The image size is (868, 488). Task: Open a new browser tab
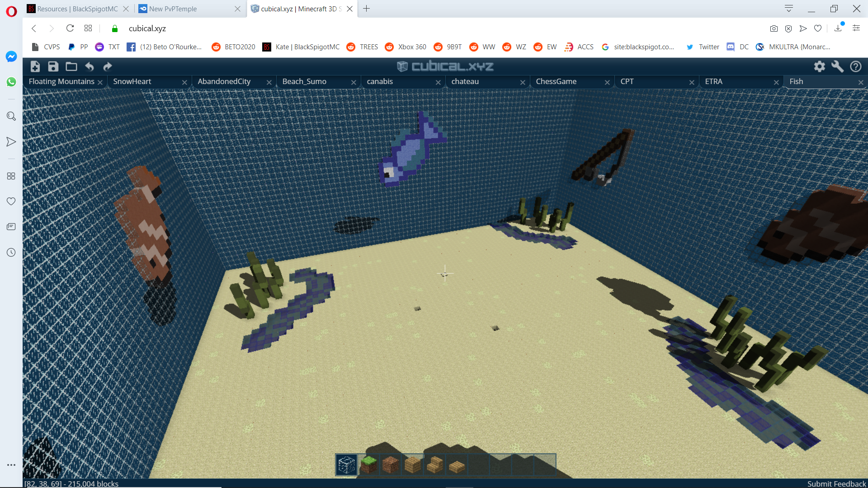point(367,9)
